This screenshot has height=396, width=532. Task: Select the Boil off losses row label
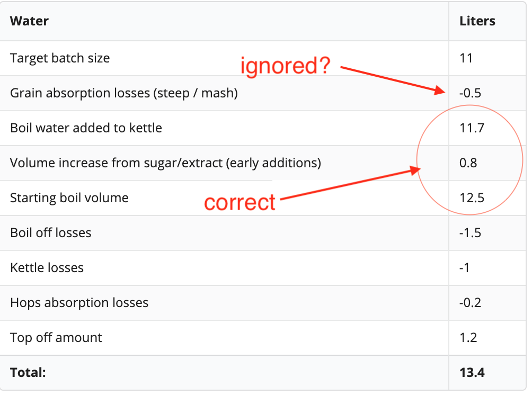coord(50,233)
